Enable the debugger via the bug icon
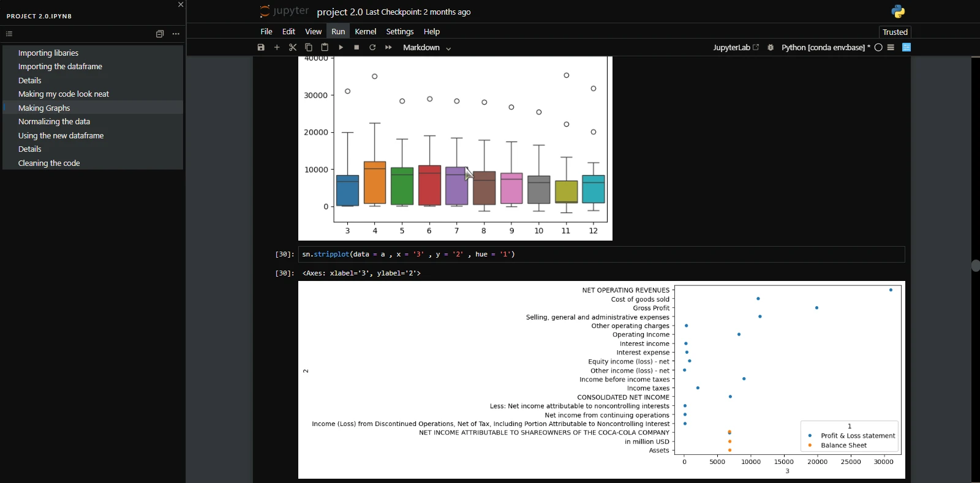Screen dimensions: 980x483 pos(771,48)
